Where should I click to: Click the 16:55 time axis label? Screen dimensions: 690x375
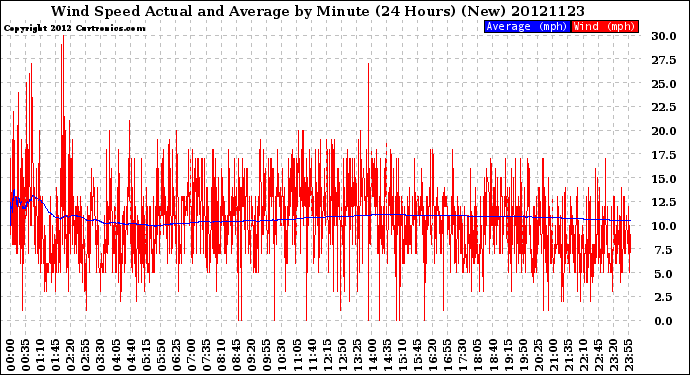[448, 355]
